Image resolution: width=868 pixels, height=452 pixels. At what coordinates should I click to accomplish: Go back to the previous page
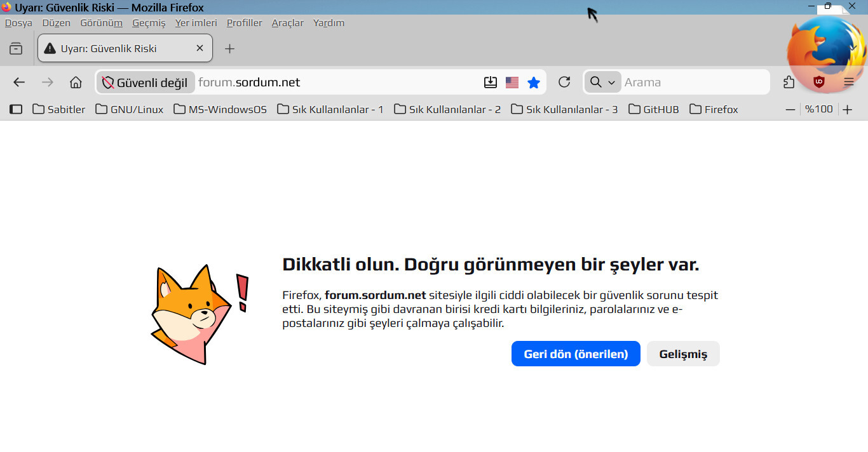(19, 82)
